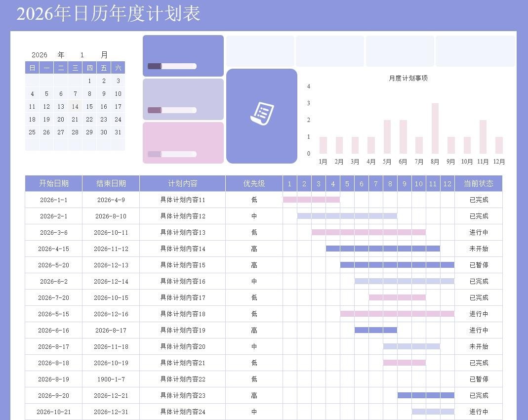
Task: Click the progress bar in the lavender card
Action: (172, 110)
